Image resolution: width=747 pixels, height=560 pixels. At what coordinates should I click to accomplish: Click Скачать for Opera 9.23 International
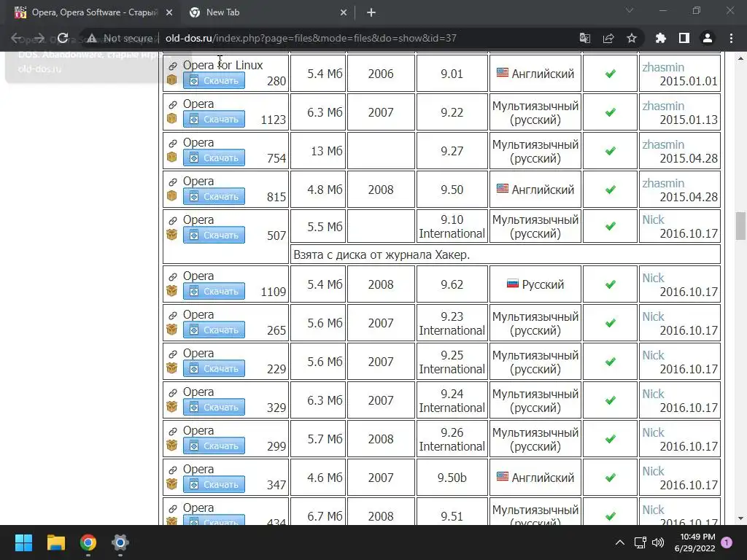[x=214, y=330]
